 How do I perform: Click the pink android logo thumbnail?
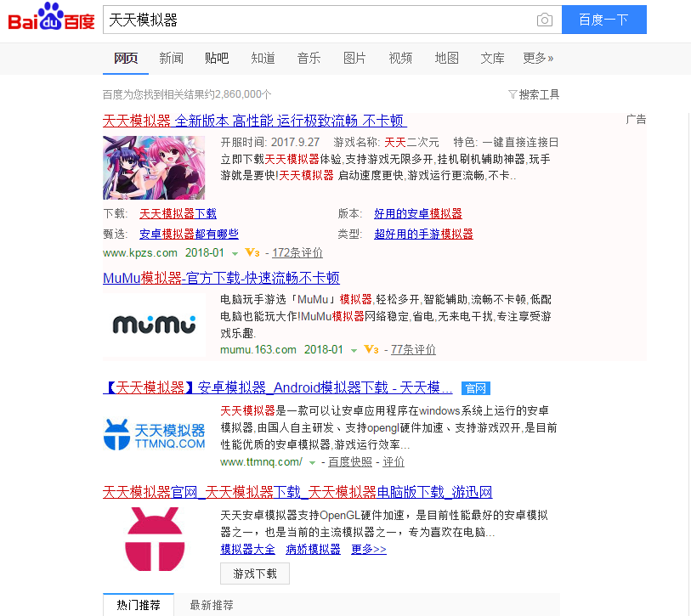(154, 539)
